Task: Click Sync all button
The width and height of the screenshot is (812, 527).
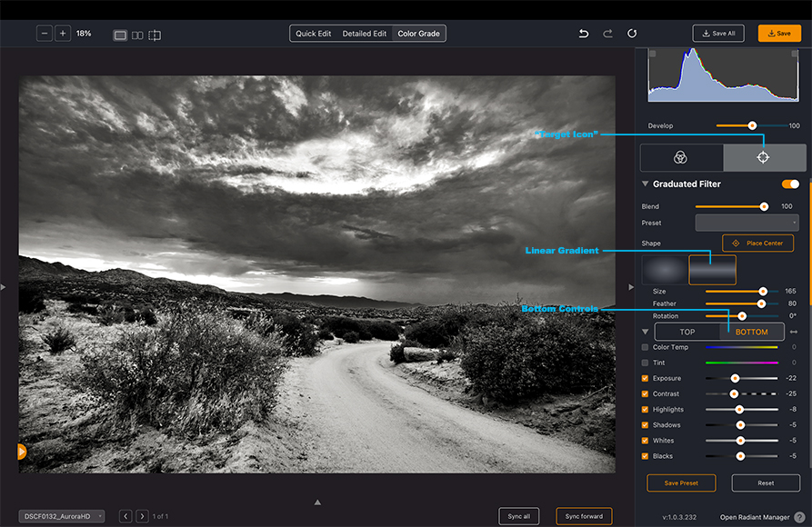Action: click(518, 516)
